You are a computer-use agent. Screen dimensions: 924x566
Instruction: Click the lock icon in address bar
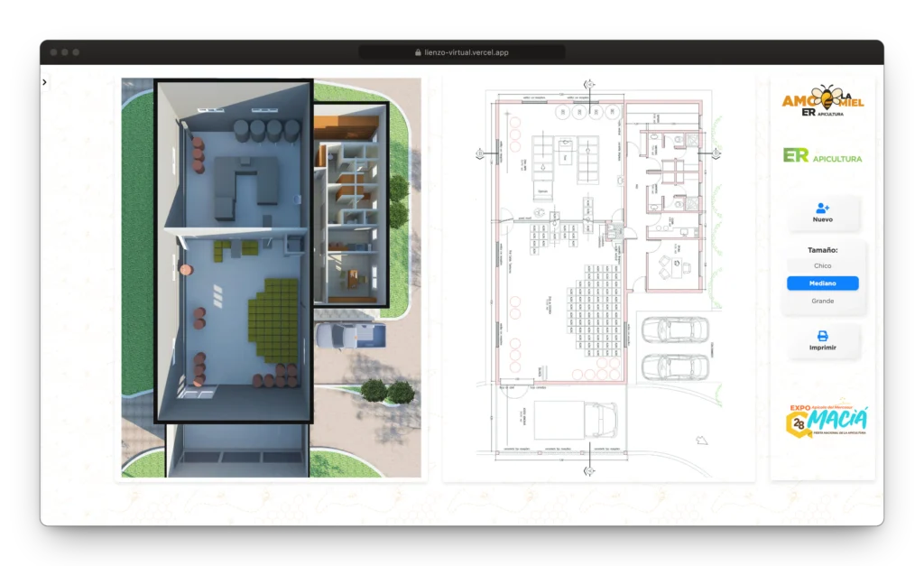coord(418,52)
